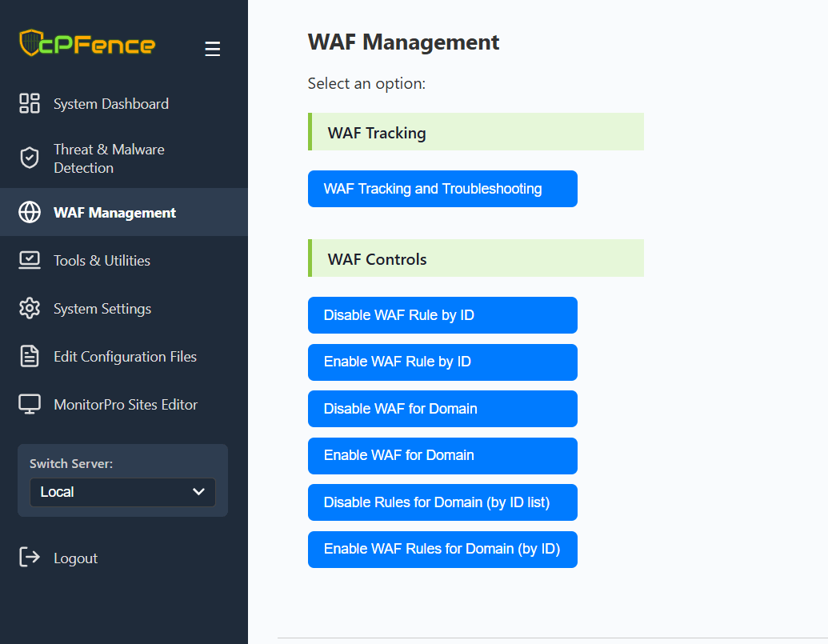This screenshot has width=828, height=644.
Task: Click the Threat & Malware shield icon
Action: click(x=30, y=158)
